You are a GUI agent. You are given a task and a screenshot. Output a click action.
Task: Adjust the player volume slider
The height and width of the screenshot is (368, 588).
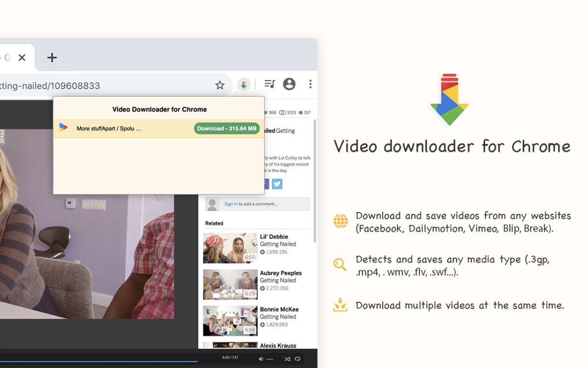click(x=271, y=359)
